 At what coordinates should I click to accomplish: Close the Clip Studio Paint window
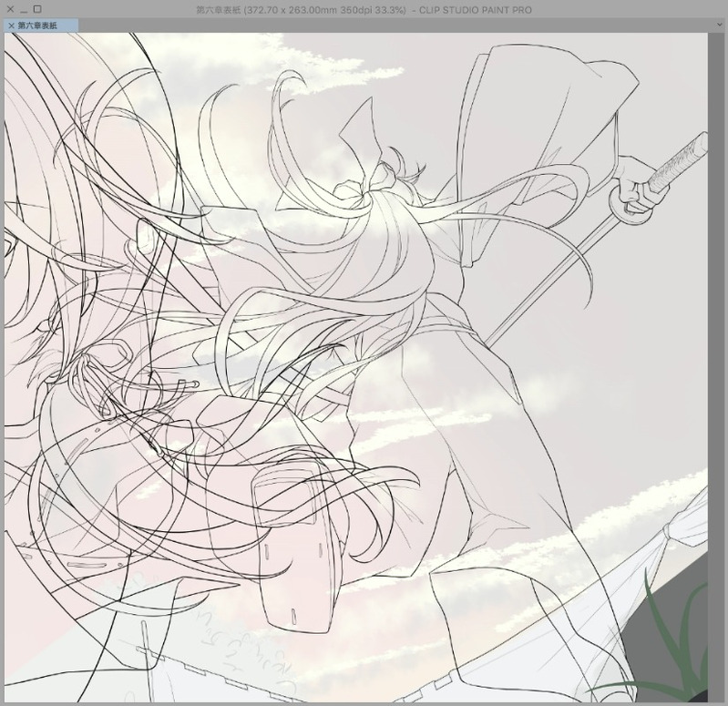(x=11, y=9)
